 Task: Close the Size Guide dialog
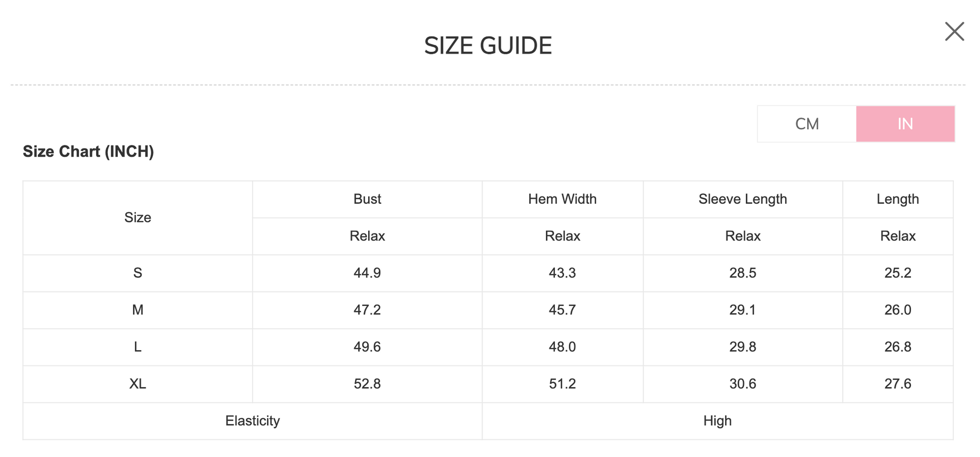click(954, 32)
